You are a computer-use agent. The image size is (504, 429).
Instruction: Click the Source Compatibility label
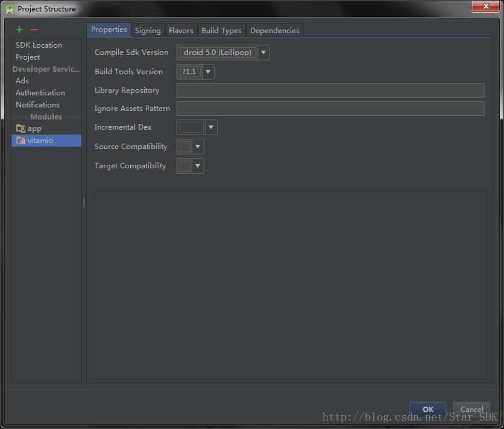pyautogui.click(x=130, y=147)
